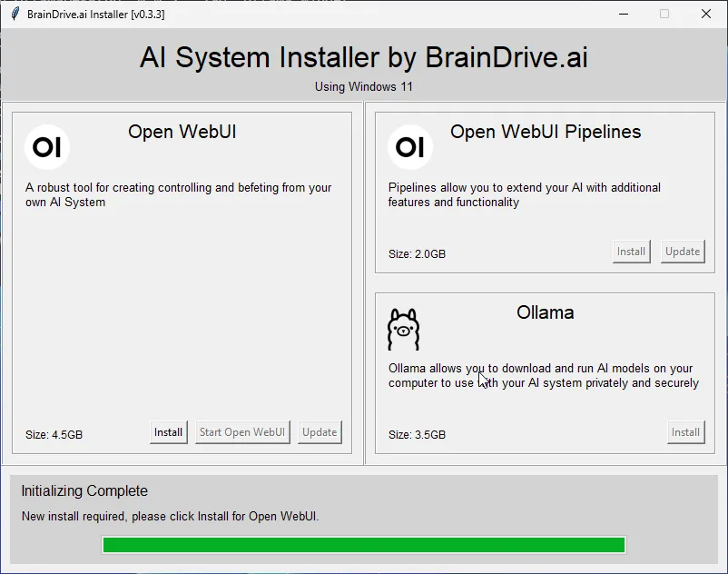Click the 'Pipelines allow you to extend' description
This screenshot has height=574, width=728.
click(524, 195)
